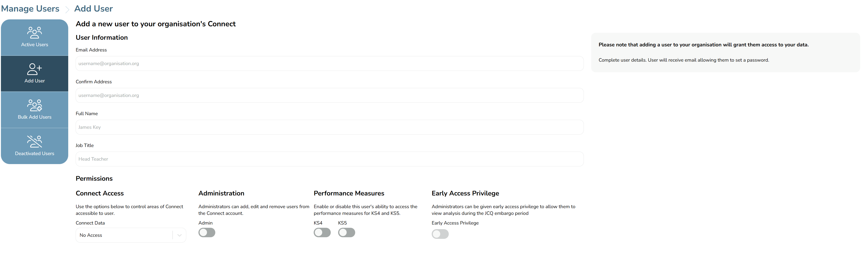
Task: Focus the Confirm Address input field
Action: 330,95
